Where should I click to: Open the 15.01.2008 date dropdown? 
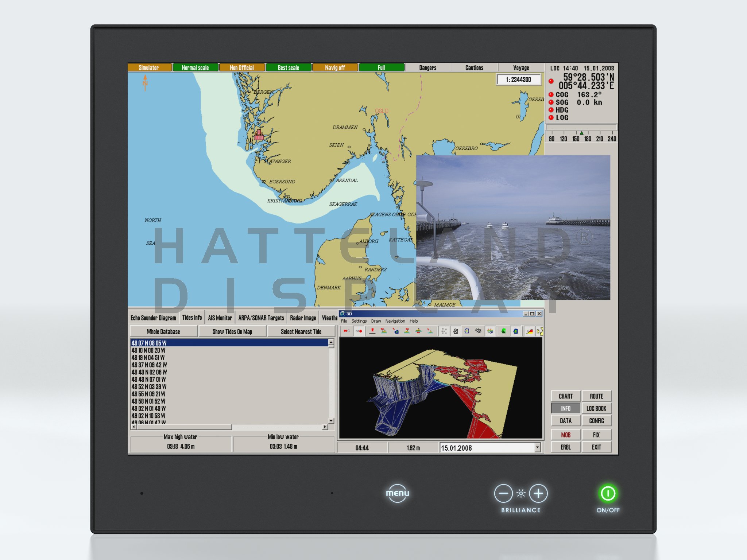[x=537, y=447]
